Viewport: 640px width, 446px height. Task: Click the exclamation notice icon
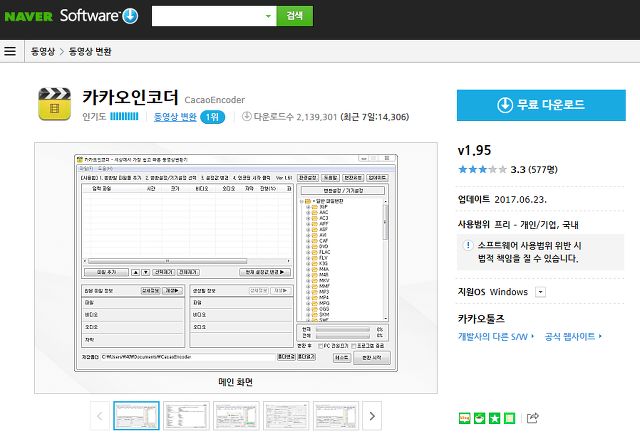[x=468, y=245]
